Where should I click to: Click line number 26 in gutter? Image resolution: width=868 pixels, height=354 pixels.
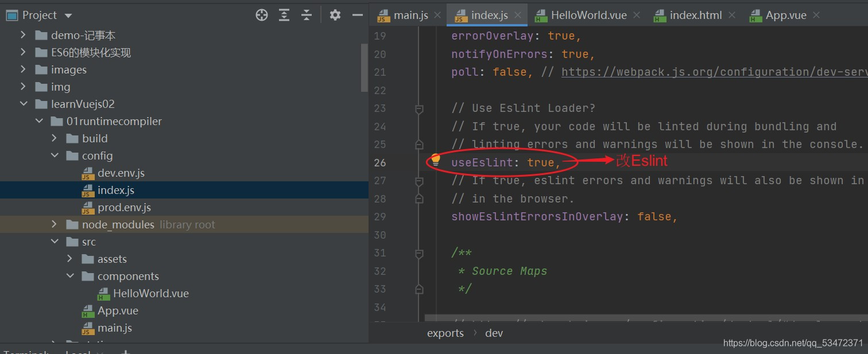click(380, 162)
